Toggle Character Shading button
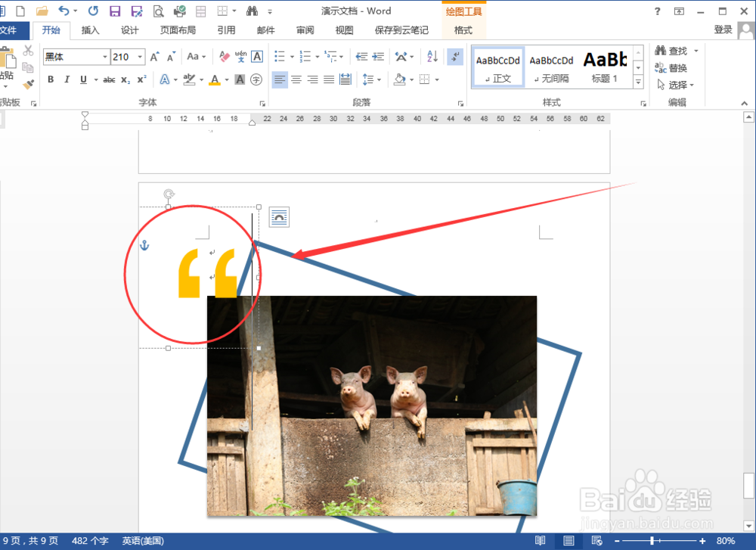This screenshot has height=550, width=756. pos(240,79)
